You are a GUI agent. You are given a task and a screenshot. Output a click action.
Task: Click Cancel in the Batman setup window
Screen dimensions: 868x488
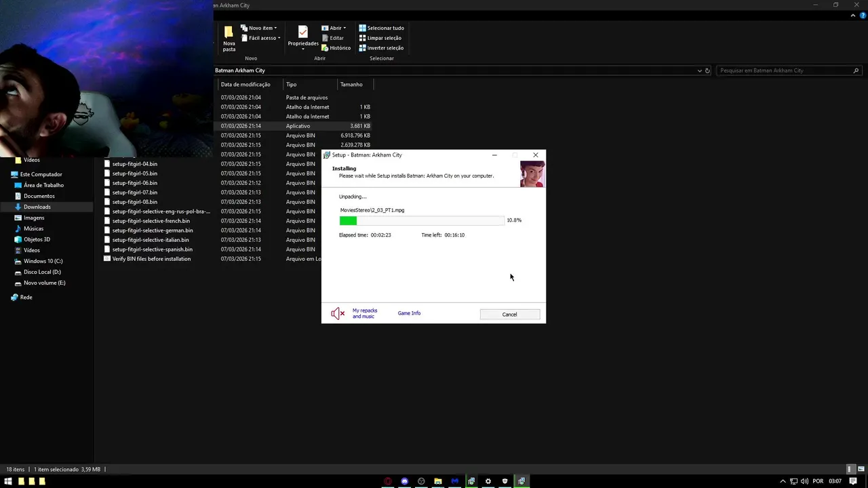(x=510, y=314)
